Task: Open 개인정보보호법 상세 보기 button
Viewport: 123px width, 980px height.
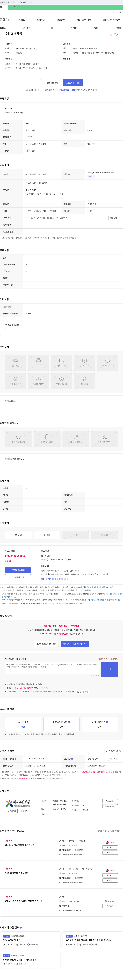Action: click(46, 644)
